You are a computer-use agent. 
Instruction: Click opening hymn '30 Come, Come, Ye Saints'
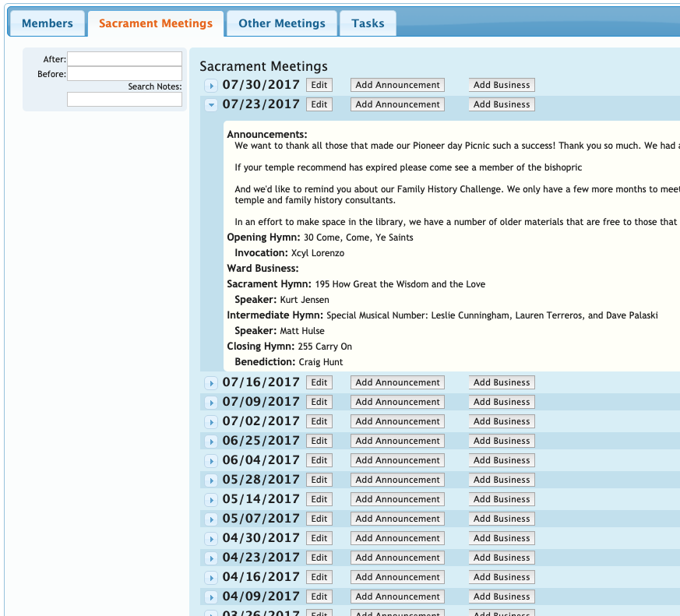pos(358,238)
